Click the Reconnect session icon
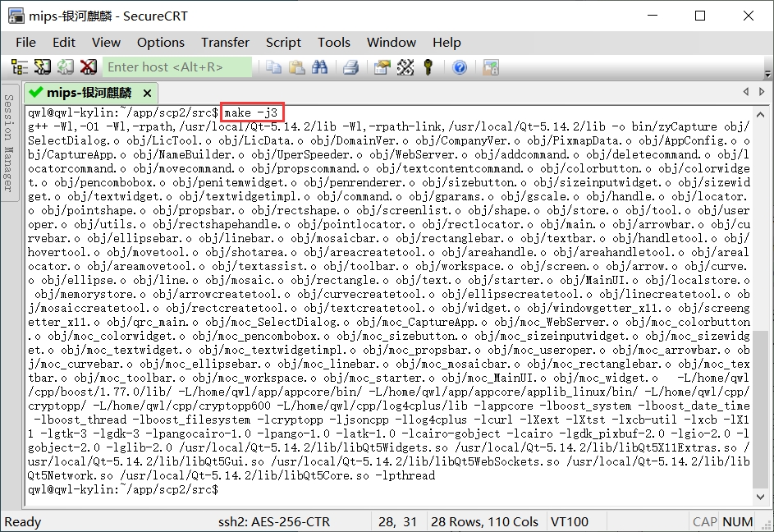Image resolution: width=774 pixels, height=532 pixels. pos(65,67)
